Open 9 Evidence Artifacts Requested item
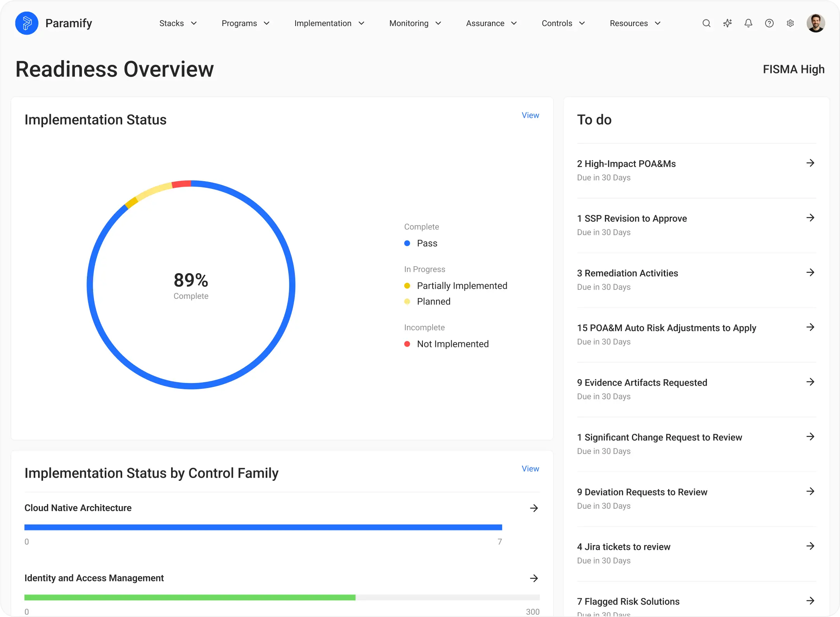This screenshot has height=617, width=840. click(x=696, y=389)
